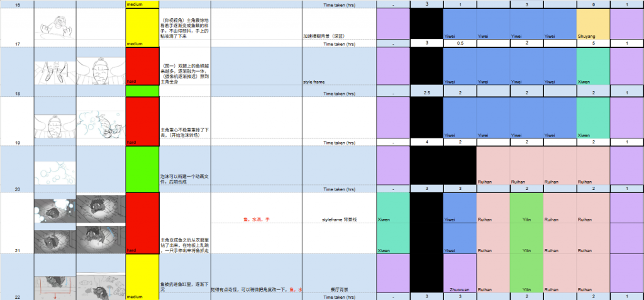Select the cell containing value 0.5
644x300 pixels.
coord(459,43)
